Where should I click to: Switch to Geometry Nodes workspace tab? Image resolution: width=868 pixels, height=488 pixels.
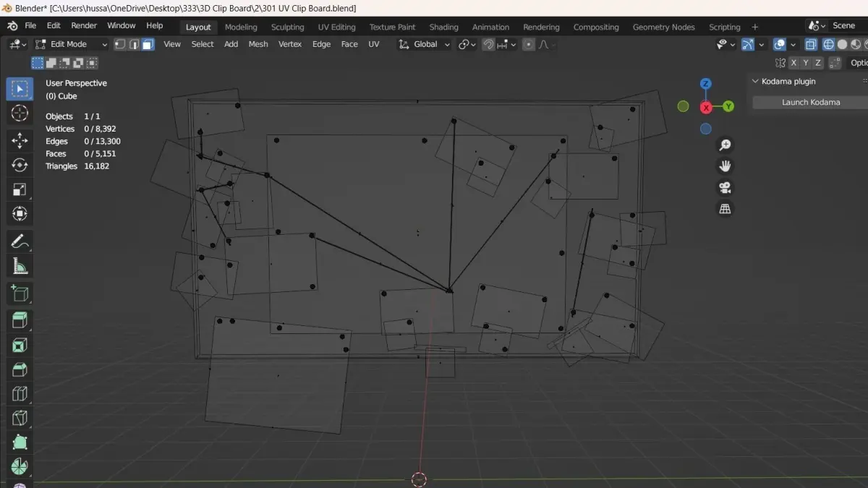pyautogui.click(x=663, y=27)
